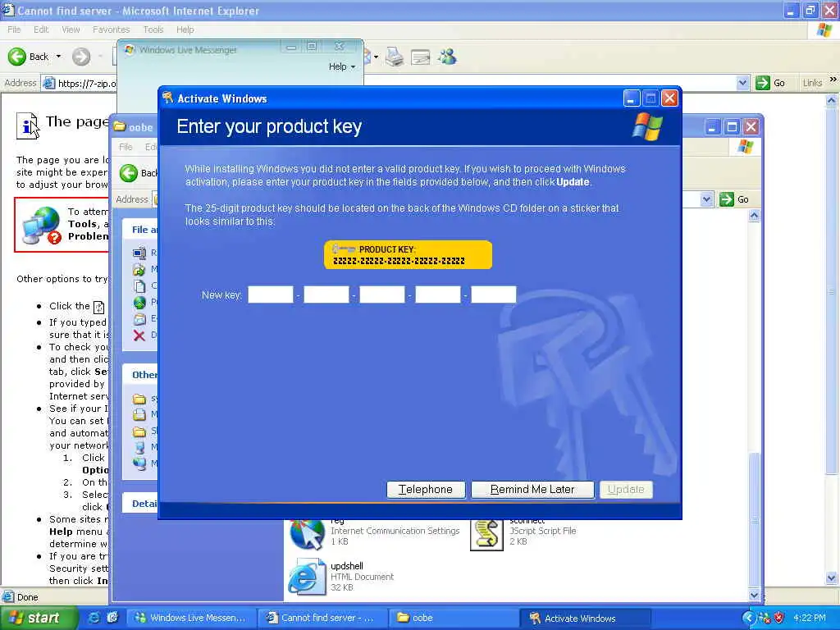Click the Go button in oobe window

pyautogui.click(x=734, y=199)
